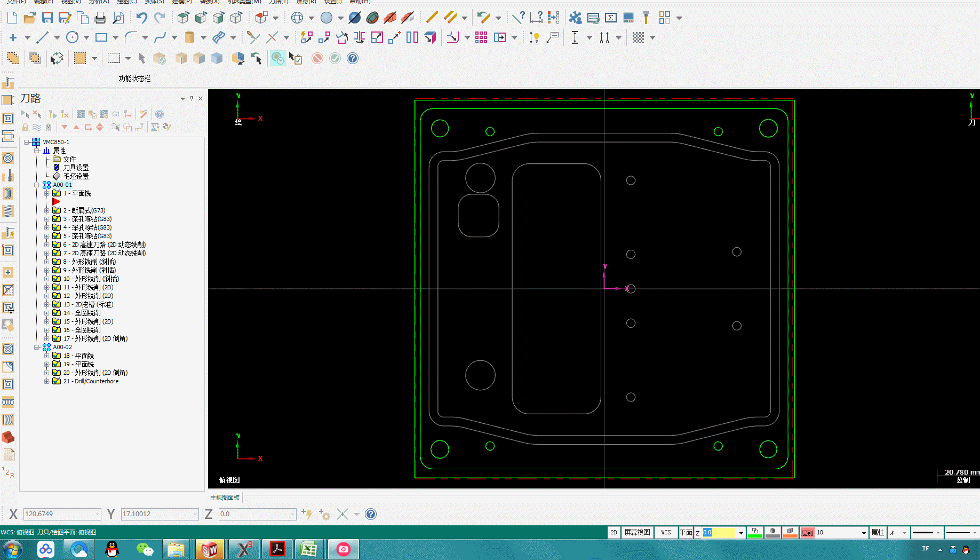Toggle selection of operation 13 2D挖槽
Image resolution: width=980 pixels, height=560 pixels.
57,304
